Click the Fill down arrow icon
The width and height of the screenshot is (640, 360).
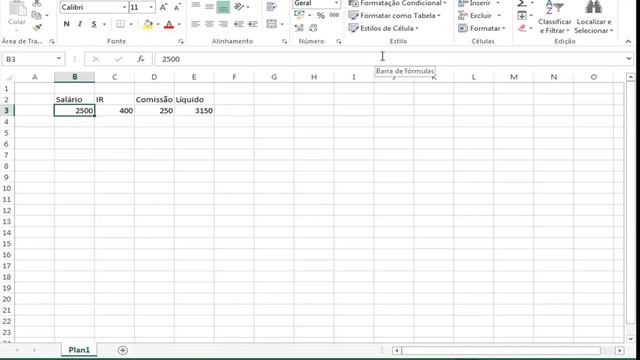coord(522,16)
